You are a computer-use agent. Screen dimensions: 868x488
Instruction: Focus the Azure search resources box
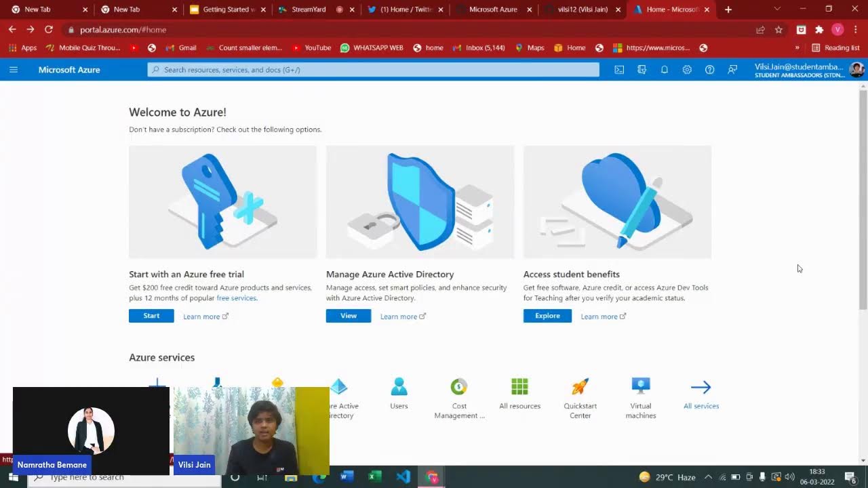[374, 70]
